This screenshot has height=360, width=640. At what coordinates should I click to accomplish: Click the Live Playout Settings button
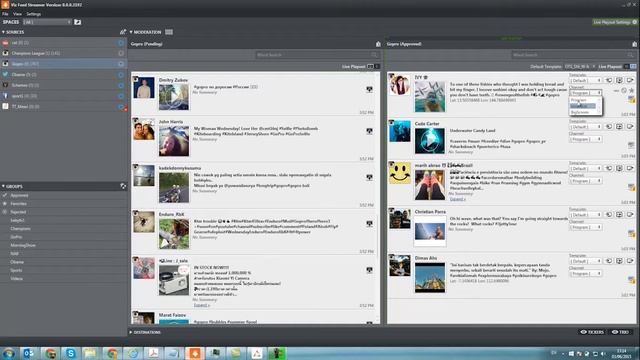pyautogui.click(x=614, y=22)
